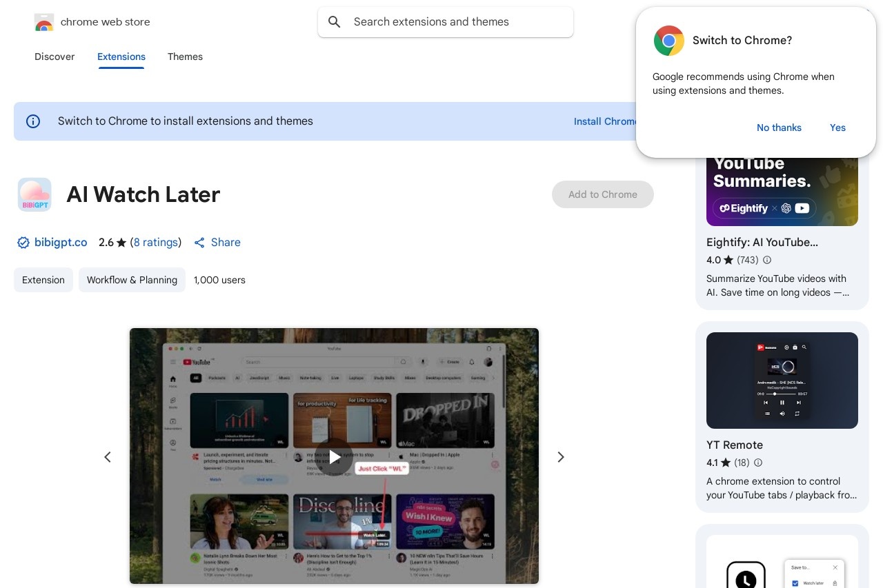Click YT Remote description text
Image resolution: width=883 pixels, height=588 pixels.
782,488
